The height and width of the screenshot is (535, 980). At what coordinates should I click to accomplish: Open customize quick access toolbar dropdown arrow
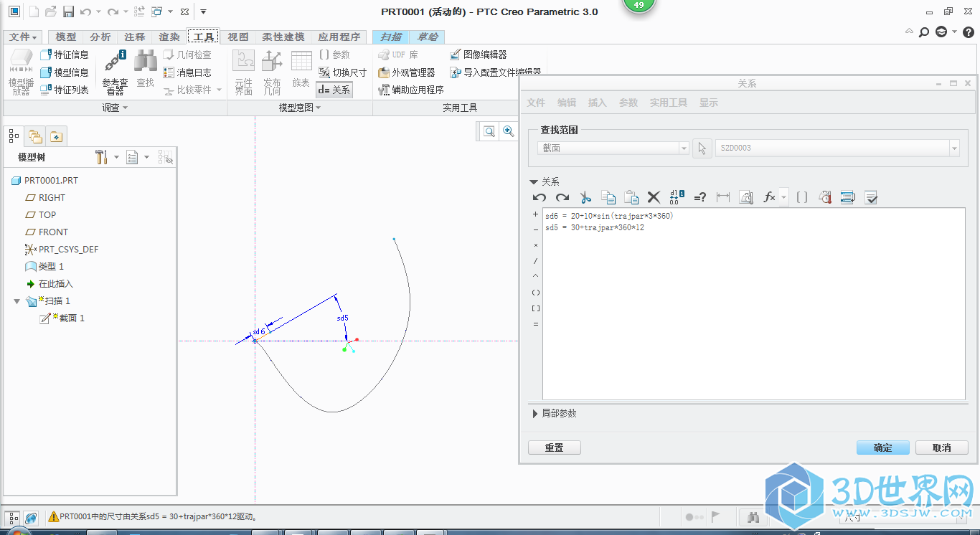[203, 11]
